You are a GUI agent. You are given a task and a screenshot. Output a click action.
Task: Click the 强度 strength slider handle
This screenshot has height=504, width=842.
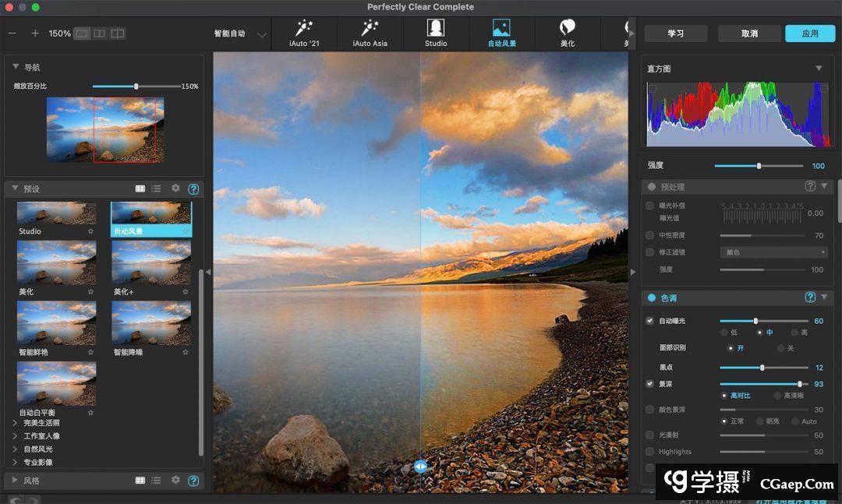759,166
